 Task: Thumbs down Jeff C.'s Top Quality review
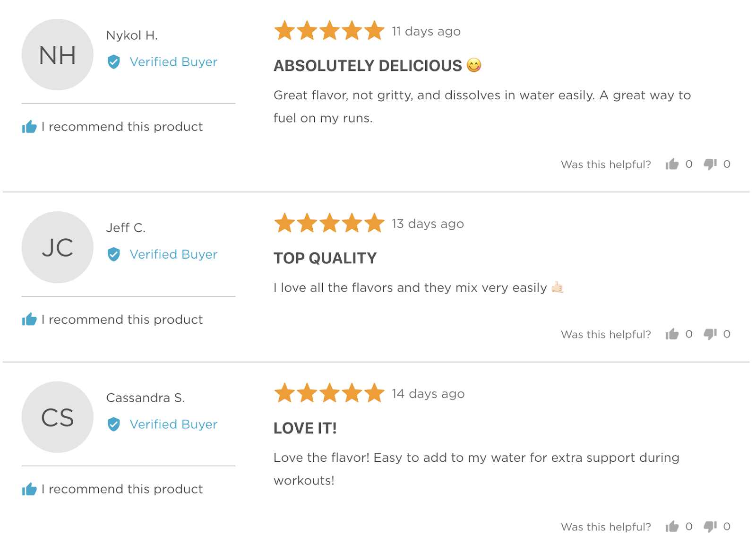pos(710,334)
